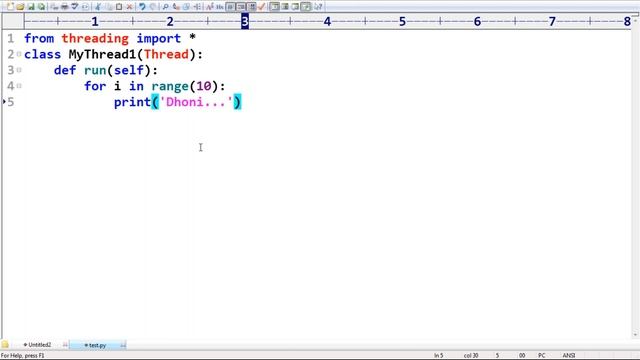The image size is (640, 360).
Task: Collapse the def run fold marker
Action: pos(19,70)
